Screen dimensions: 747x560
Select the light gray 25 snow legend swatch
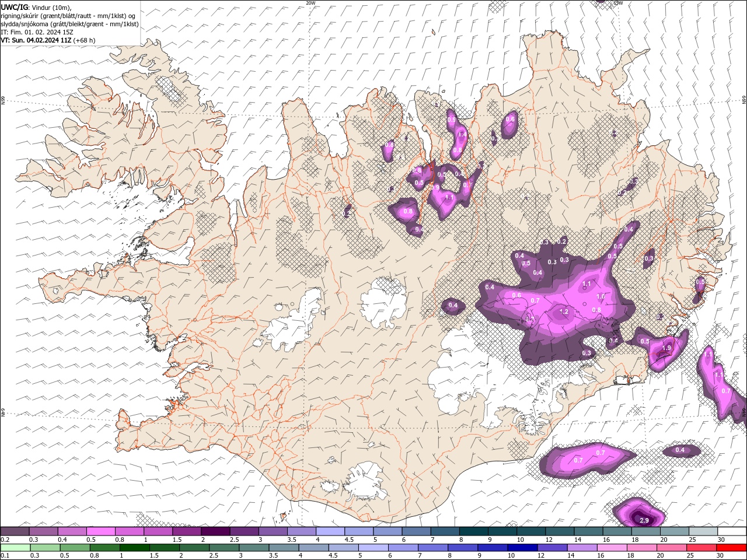tap(703, 531)
